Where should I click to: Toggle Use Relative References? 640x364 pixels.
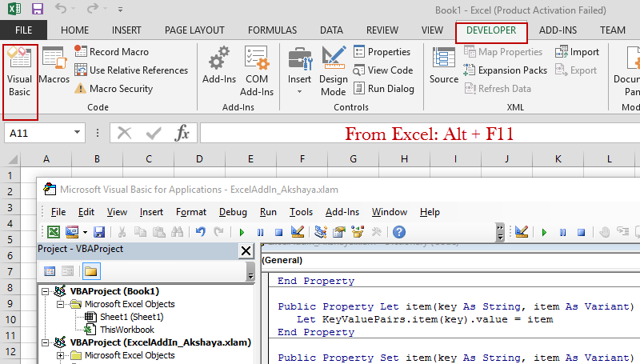coord(131,70)
